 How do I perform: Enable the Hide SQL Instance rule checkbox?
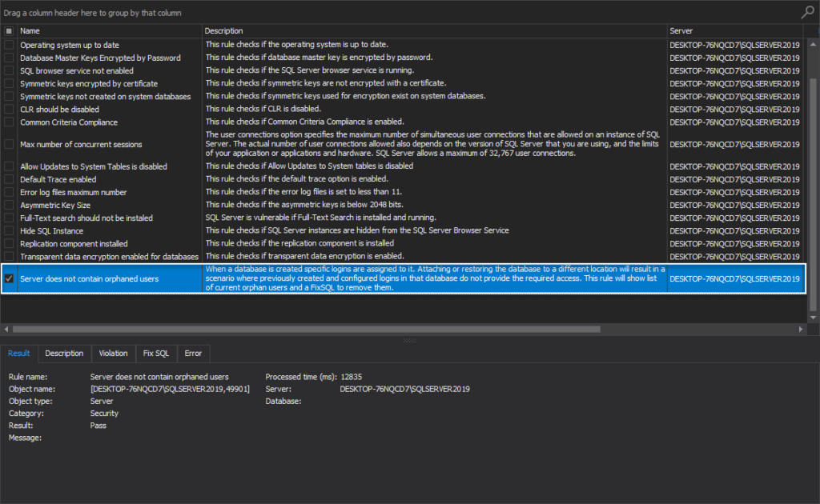tap(7, 230)
